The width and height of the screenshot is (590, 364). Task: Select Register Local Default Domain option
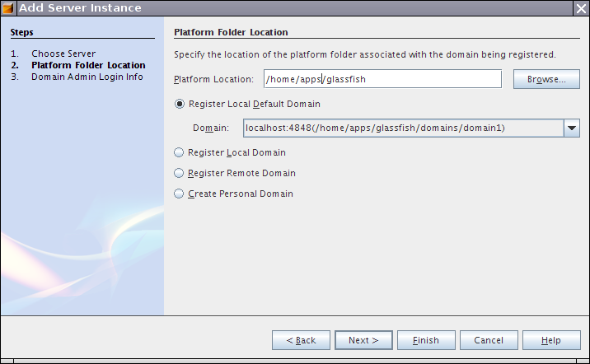click(180, 105)
